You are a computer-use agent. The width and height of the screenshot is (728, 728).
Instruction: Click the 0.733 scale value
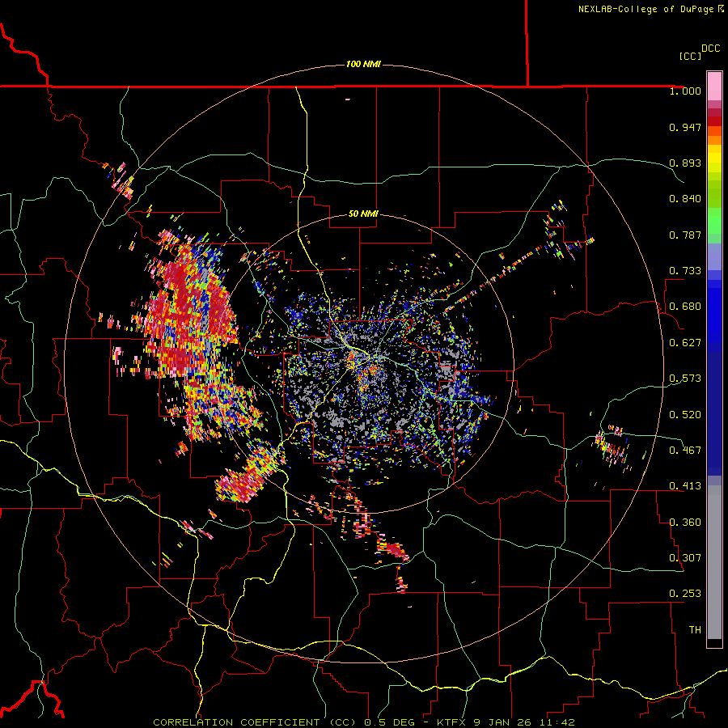[x=685, y=271]
